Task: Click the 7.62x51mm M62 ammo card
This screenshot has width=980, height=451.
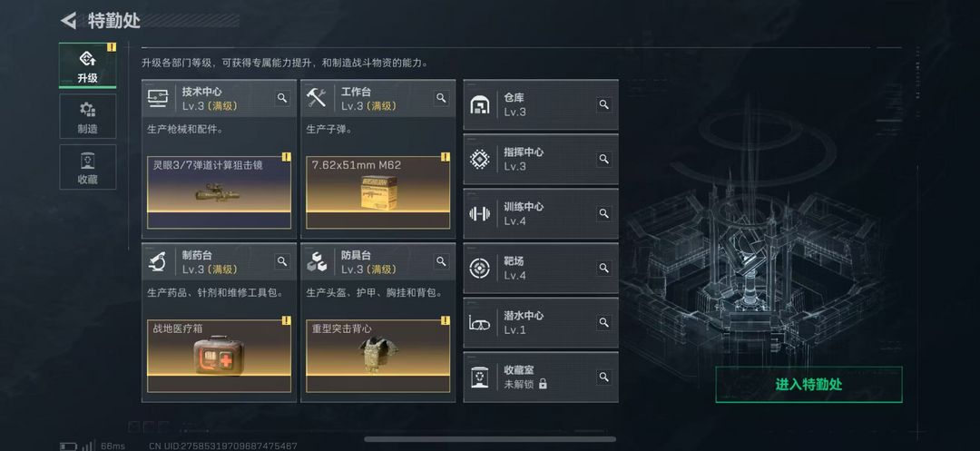Action: click(x=378, y=192)
